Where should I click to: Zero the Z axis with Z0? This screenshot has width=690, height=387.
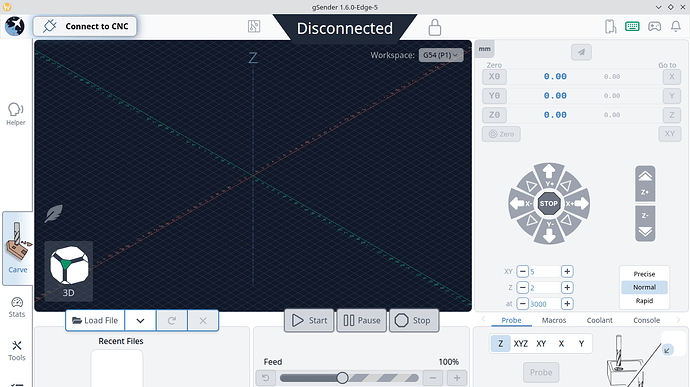click(x=494, y=115)
